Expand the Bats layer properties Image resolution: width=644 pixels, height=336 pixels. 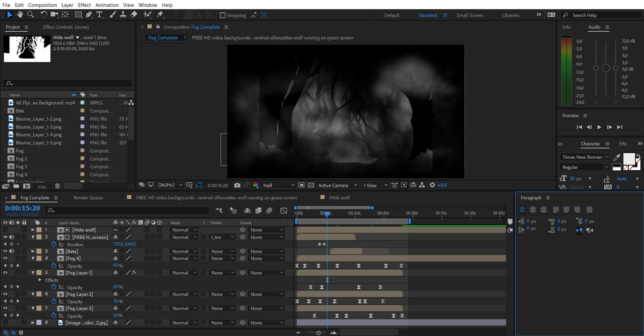(33, 251)
